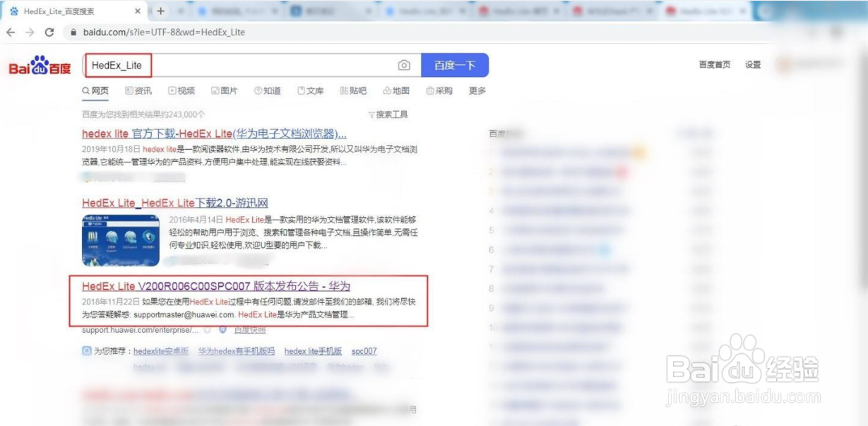Image resolution: width=868 pixels, height=426 pixels.
Task: Reload the page with refresh icon
Action: click(49, 32)
